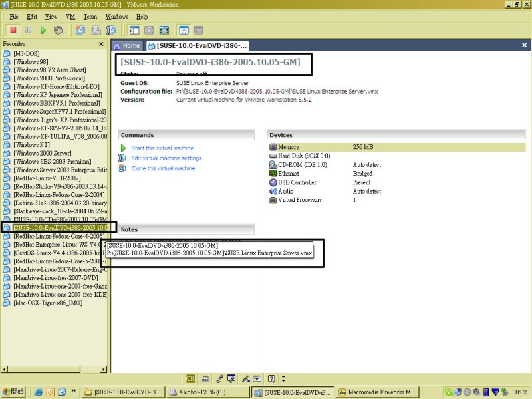Click Edit virtual machine settings link

click(x=166, y=158)
